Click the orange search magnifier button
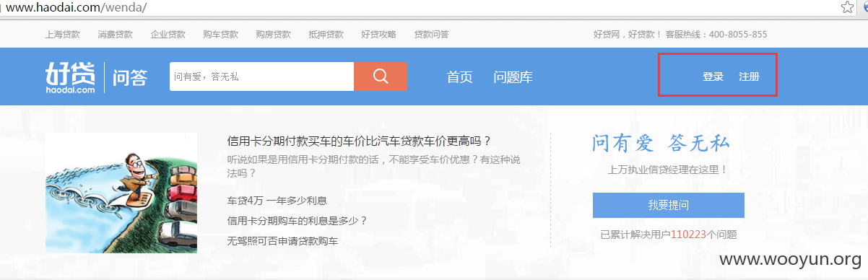The height and width of the screenshot is (280, 868). [x=380, y=76]
